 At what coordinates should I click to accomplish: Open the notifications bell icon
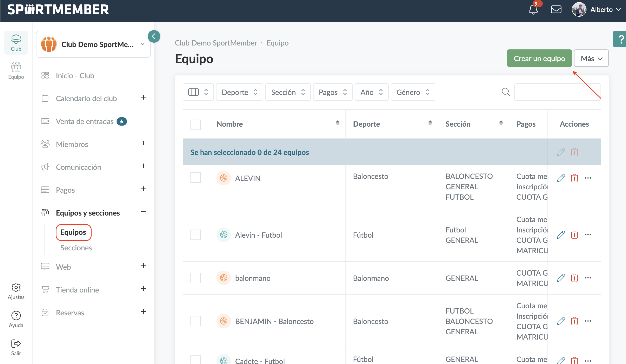click(x=533, y=10)
